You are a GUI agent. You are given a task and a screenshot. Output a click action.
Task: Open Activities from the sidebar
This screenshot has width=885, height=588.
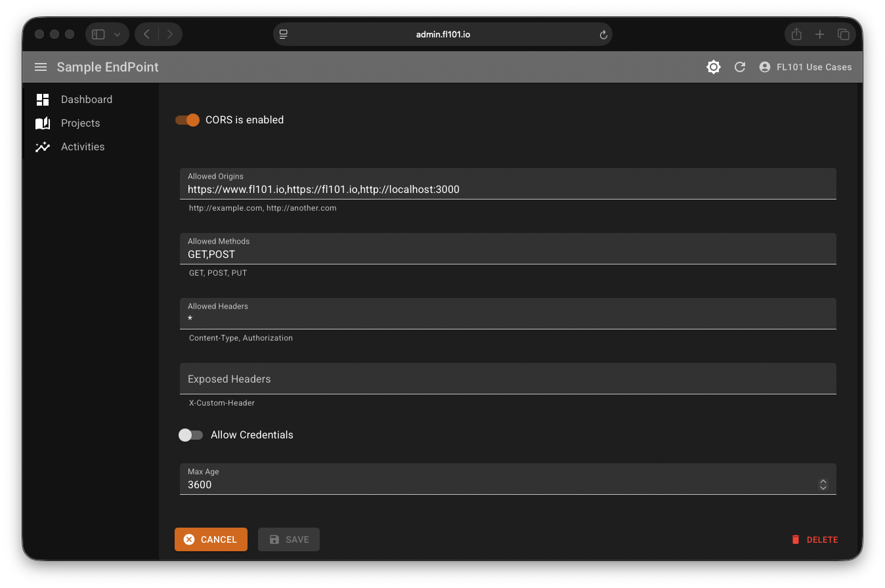82,147
